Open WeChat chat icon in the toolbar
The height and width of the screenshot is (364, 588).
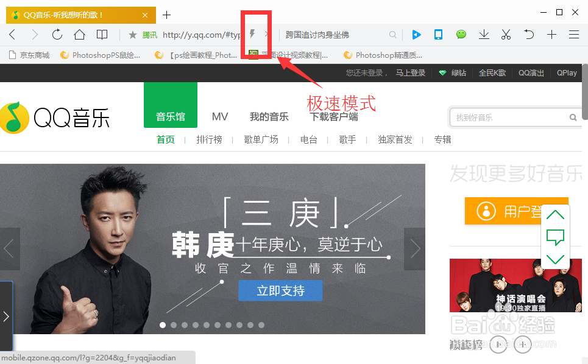(x=461, y=35)
